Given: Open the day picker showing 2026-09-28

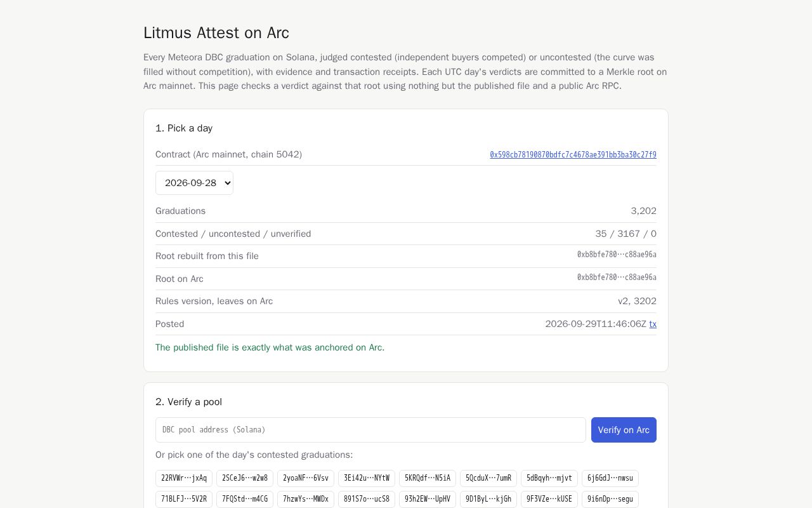Looking at the screenshot, I should tap(194, 183).
